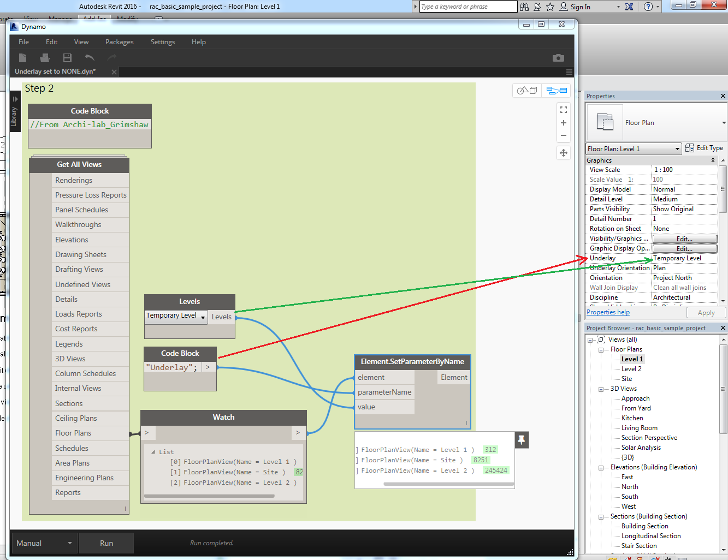Screen dimensions: 728x560
Task: Collapse the List in Watch node
Action: click(153, 452)
